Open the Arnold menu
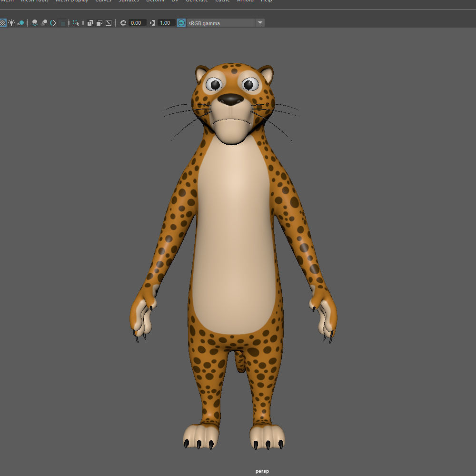 pos(245,1)
